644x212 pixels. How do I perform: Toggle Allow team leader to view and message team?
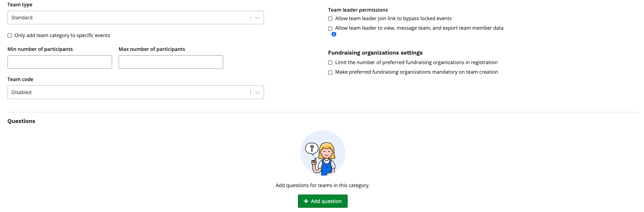[330, 28]
